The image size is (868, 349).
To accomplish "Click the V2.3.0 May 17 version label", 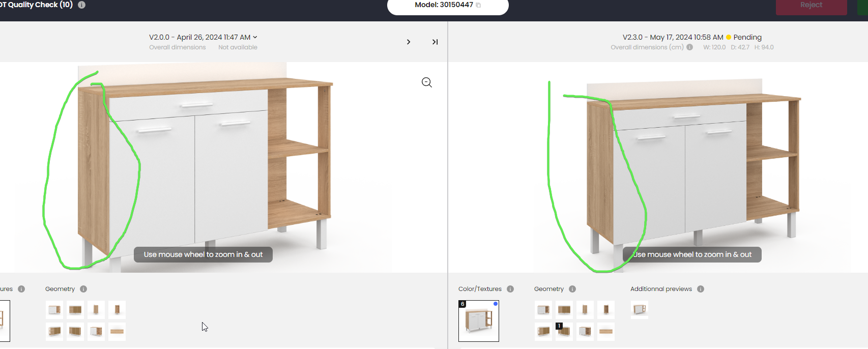I will coord(673,37).
